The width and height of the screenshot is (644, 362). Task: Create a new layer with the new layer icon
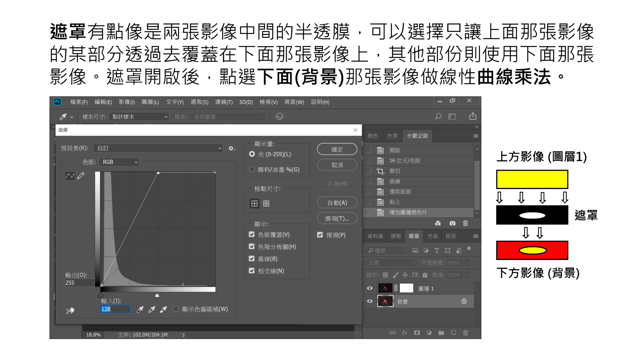(x=453, y=333)
